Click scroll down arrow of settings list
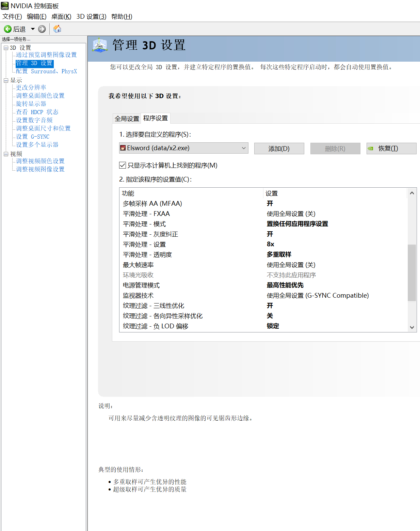The image size is (420, 531). pyautogui.click(x=412, y=327)
